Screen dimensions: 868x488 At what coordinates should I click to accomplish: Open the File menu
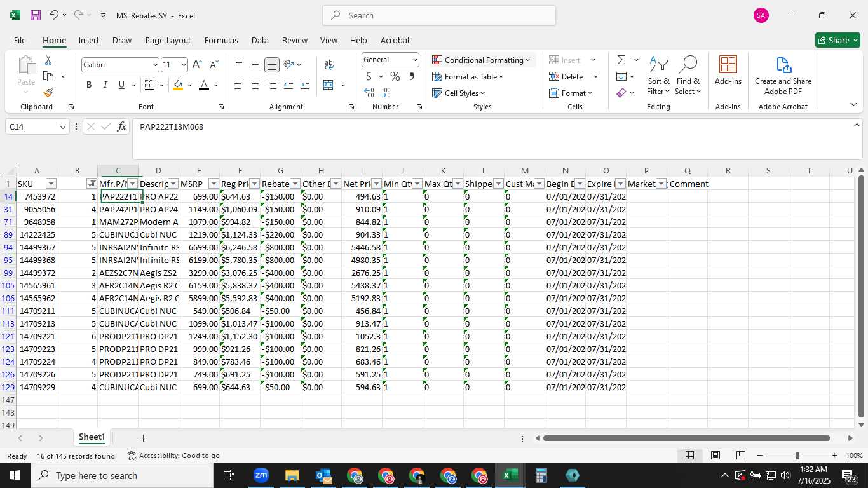20,40
